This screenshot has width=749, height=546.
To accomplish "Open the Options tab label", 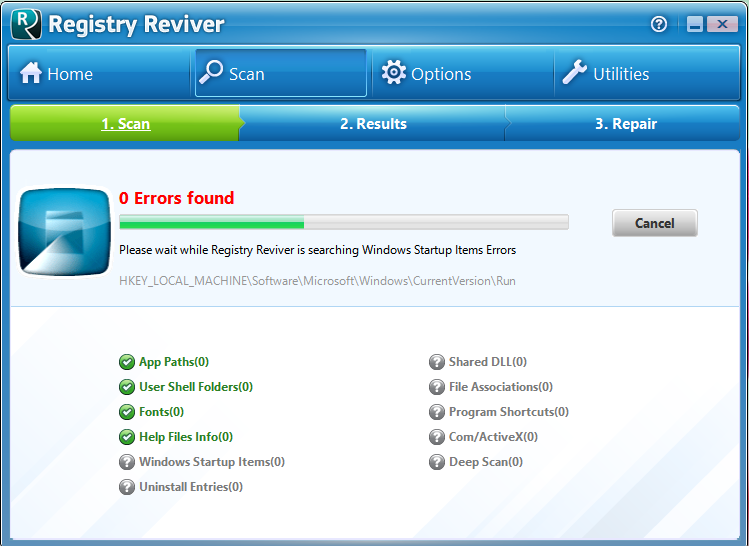I will (x=441, y=75).
